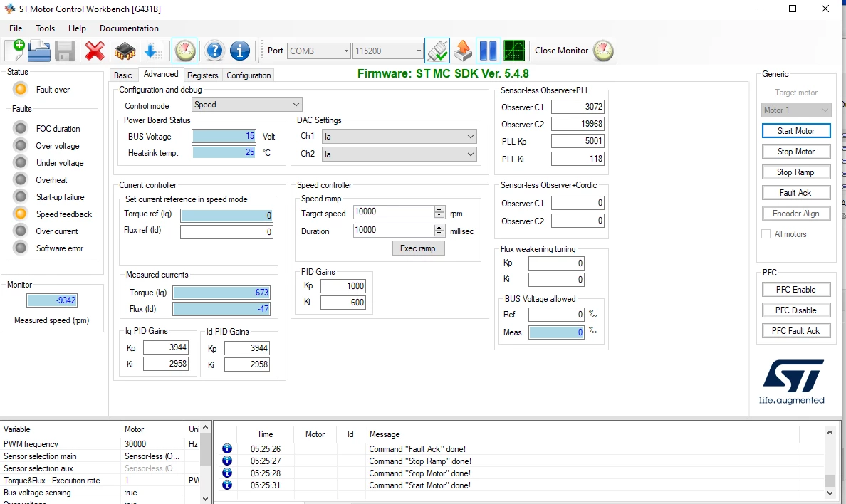Click the Over current fault LED
846x504 pixels.
(21, 231)
